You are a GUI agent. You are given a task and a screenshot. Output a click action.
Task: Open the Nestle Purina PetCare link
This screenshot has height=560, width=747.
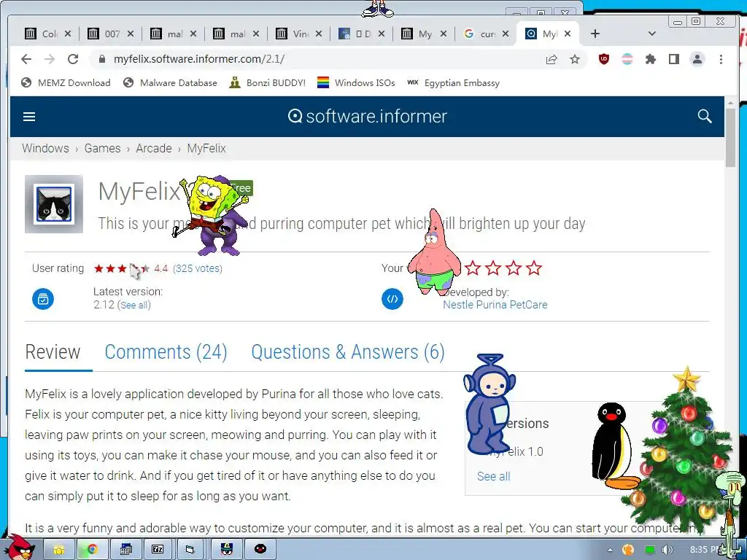tap(495, 305)
